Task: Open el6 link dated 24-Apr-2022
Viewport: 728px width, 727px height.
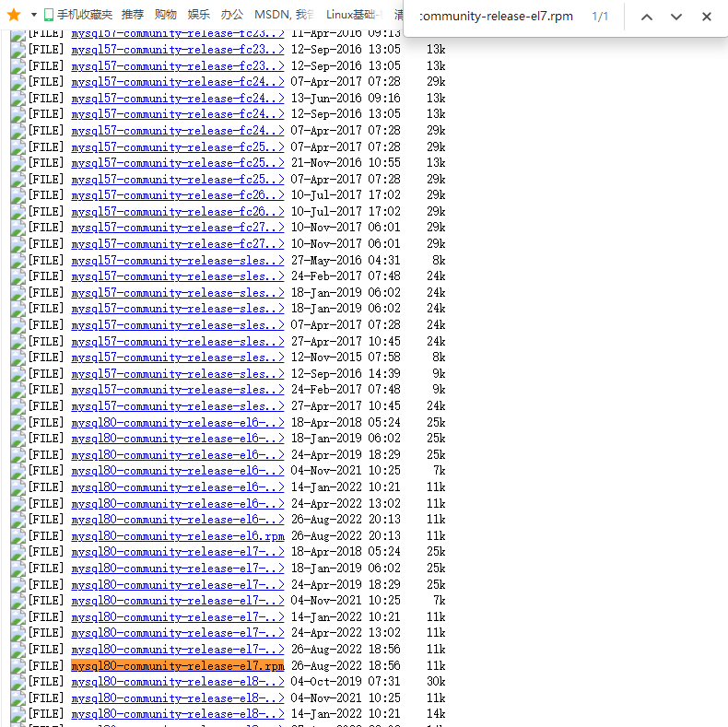Action: pos(177,504)
